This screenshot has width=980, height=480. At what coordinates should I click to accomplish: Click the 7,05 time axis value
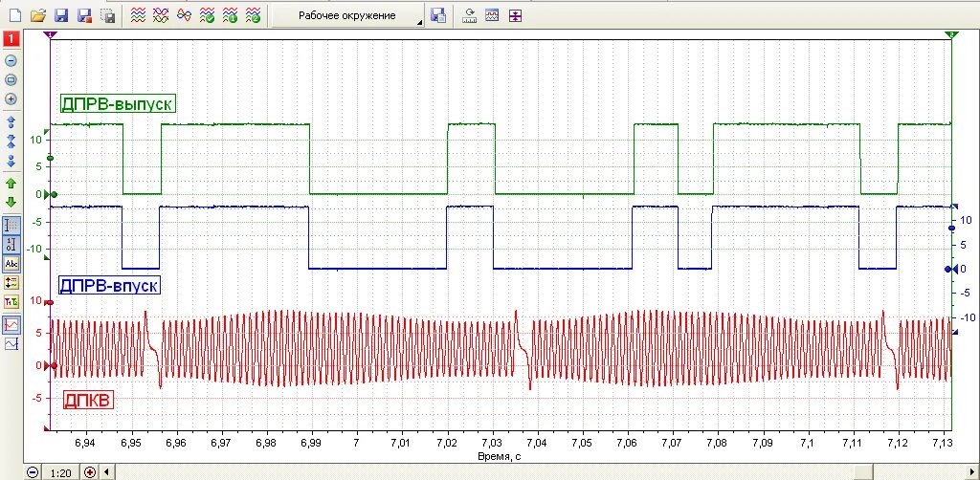click(x=582, y=443)
